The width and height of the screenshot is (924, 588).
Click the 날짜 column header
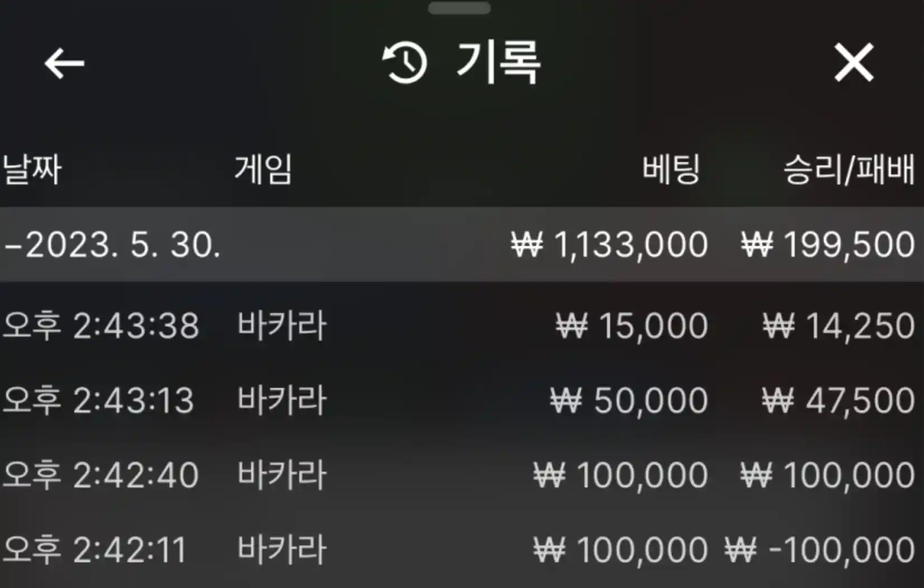(32, 169)
